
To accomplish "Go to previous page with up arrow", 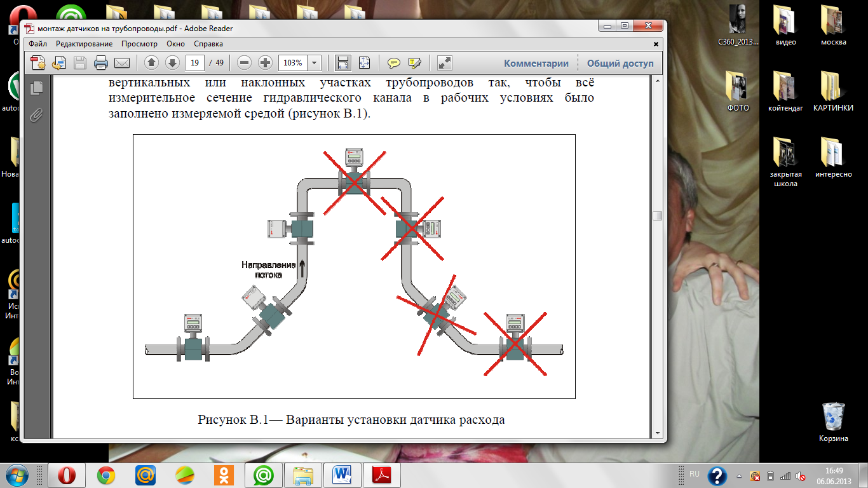I will [x=151, y=63].
